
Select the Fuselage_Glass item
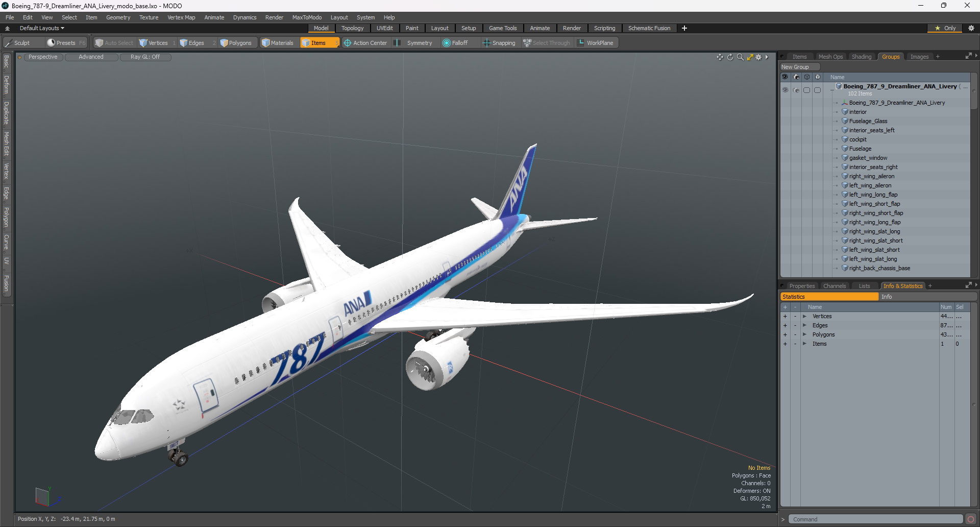tap(868, 121)
